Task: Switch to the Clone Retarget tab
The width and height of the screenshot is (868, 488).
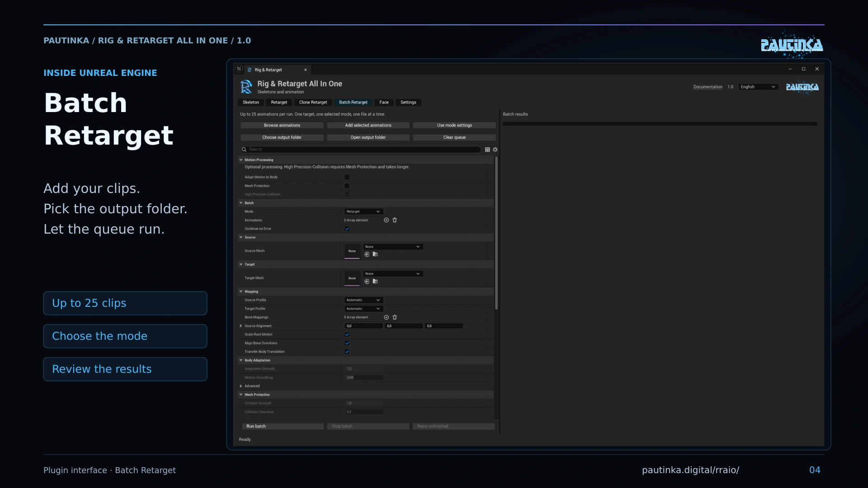Action: pyautogui.click(x=313, y=103)
